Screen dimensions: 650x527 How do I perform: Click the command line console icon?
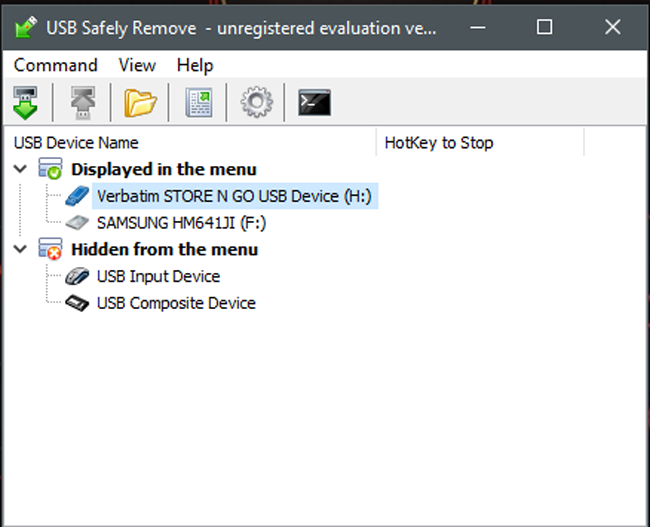(x=314, y=102)
